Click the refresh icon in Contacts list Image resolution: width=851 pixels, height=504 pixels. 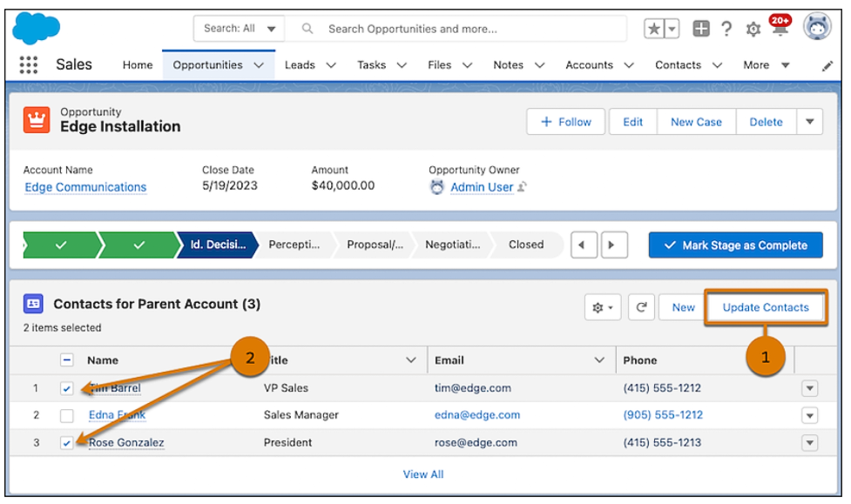tap(641, 307)
